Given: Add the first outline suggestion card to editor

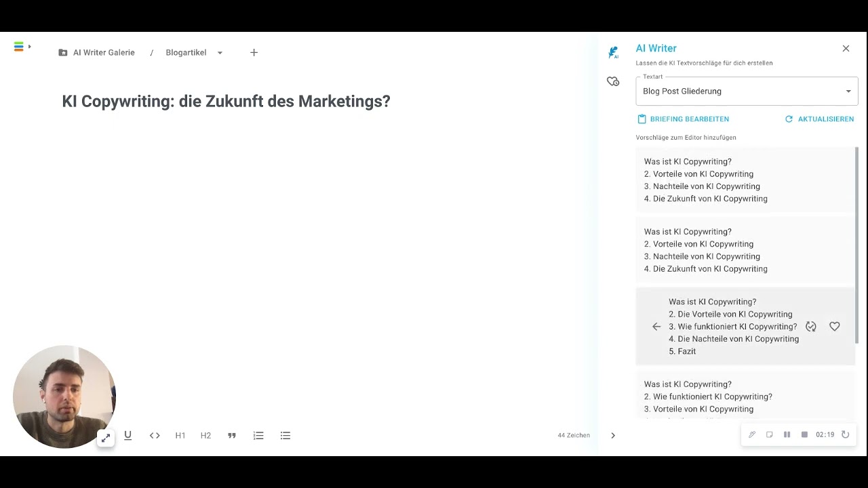Looking at the screenshot, I should pos(745,180).
